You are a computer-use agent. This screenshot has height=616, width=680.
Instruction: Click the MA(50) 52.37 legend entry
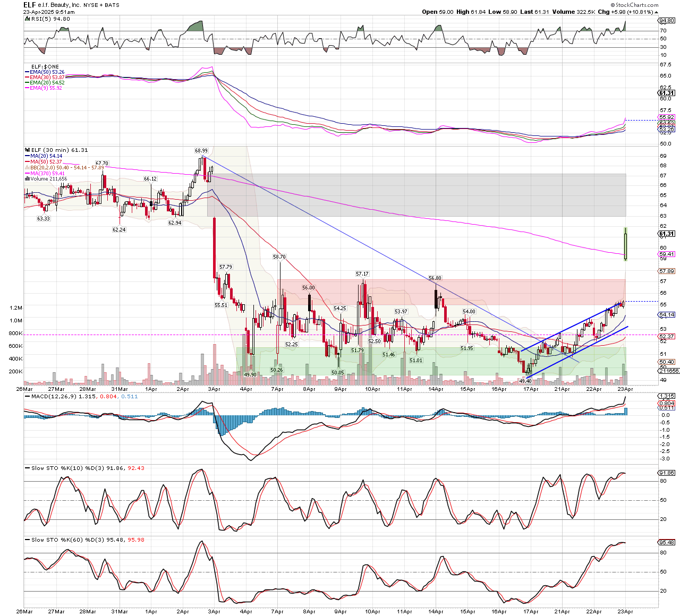click(44, 162)
